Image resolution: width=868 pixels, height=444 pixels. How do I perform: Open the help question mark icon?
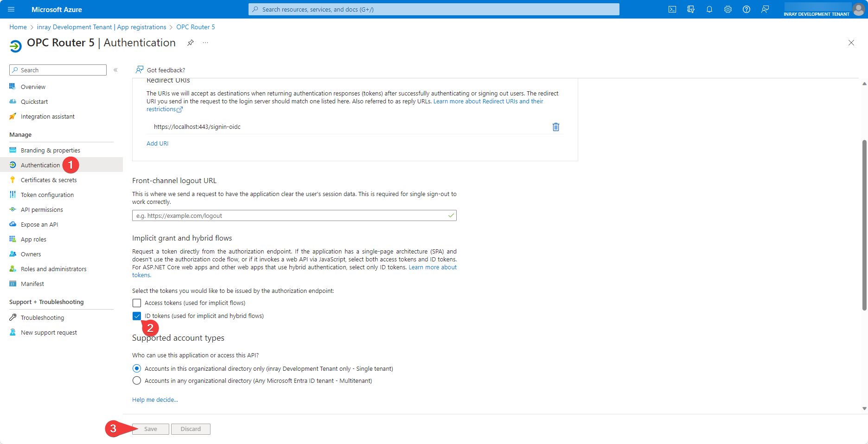(x=747, y=9)
